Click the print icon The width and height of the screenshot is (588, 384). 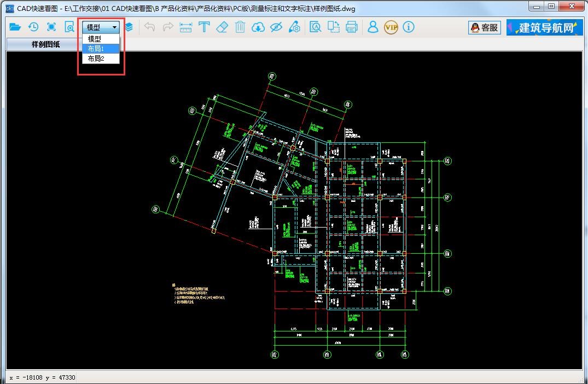point(352,27)
